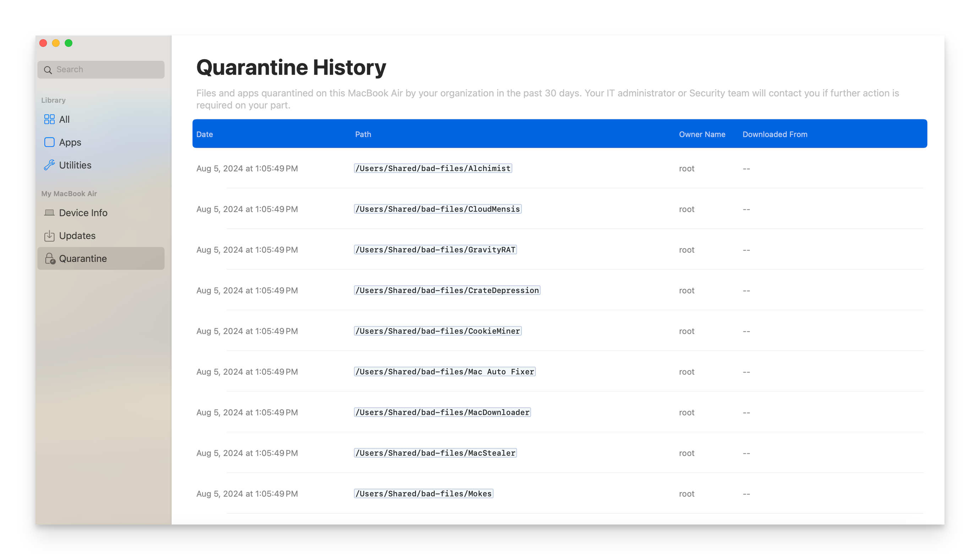Click the Owner Name column header

(702, 134)
